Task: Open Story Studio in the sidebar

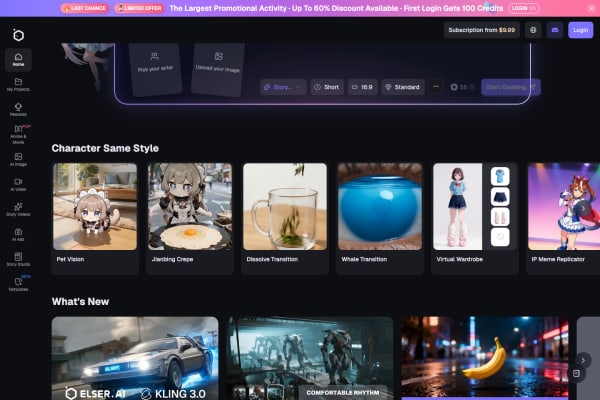Action: (18, 260)
